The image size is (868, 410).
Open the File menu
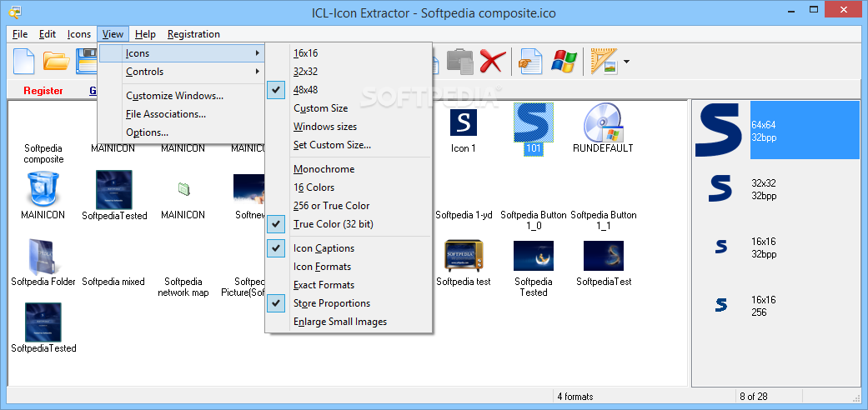coord(20,34)
